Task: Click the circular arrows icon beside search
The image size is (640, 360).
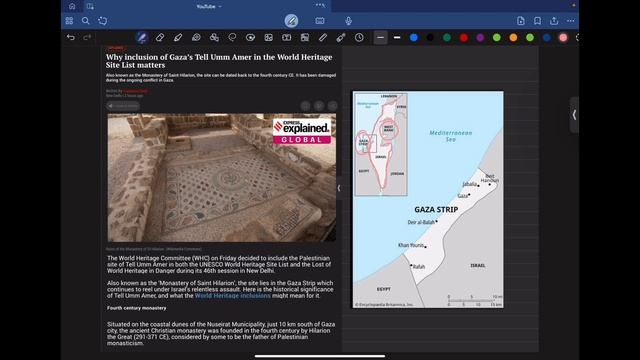Action: [102, 21]
